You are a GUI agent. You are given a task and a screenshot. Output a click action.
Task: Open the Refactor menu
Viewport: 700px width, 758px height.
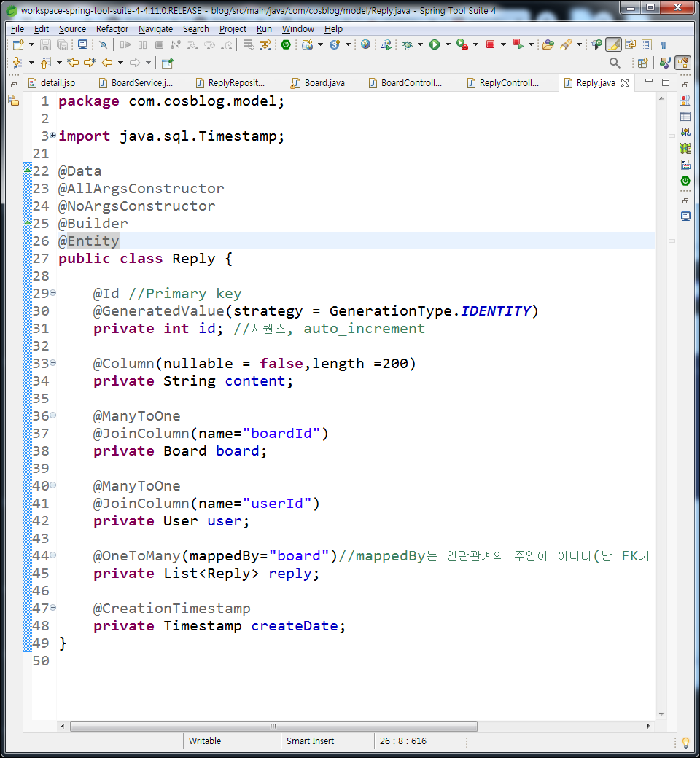[x=112, y=29]
